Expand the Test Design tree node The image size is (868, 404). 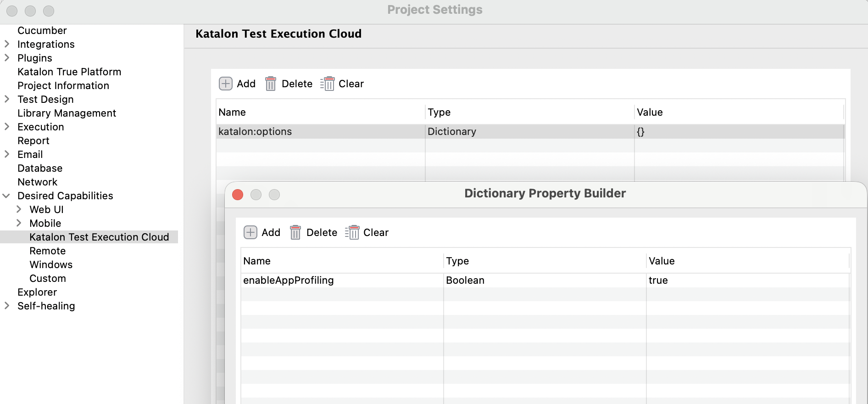7,99
